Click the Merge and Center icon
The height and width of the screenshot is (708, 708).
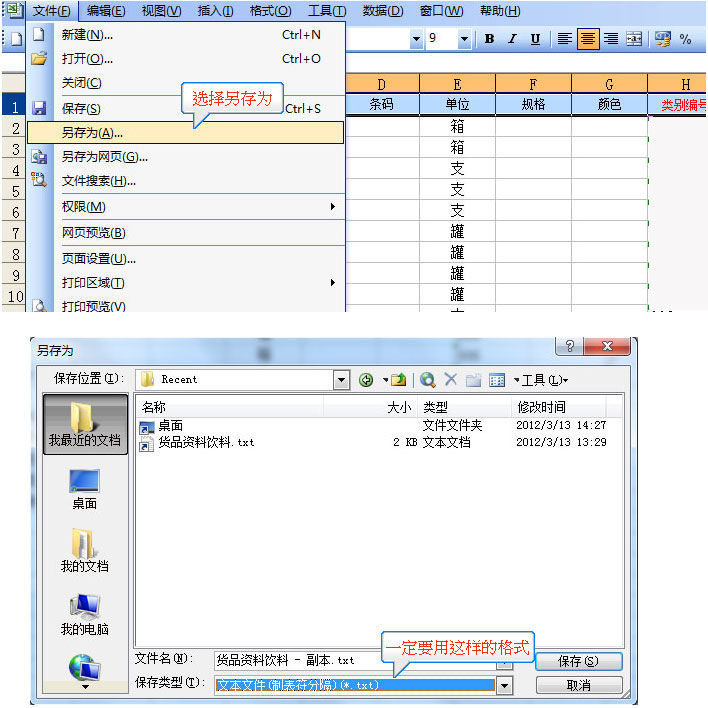634,39
